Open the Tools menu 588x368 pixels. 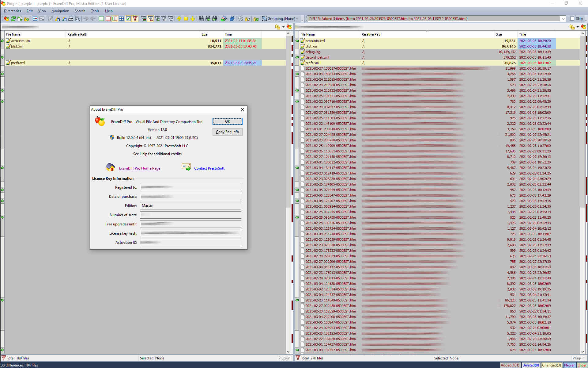click(95, 11)
